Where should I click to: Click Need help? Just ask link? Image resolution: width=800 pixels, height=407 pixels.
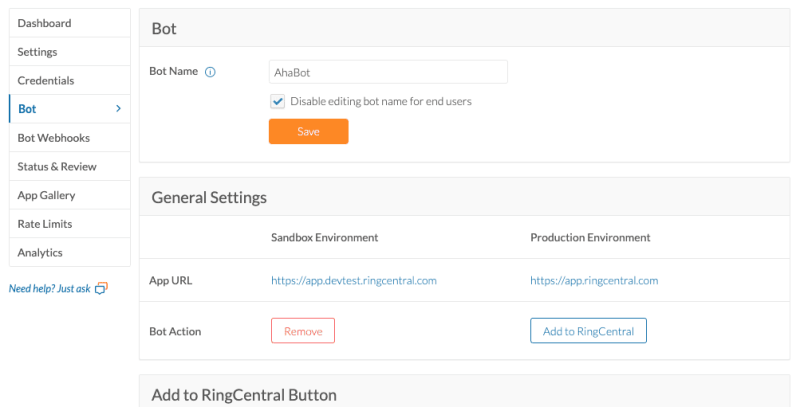pos(50,289)
